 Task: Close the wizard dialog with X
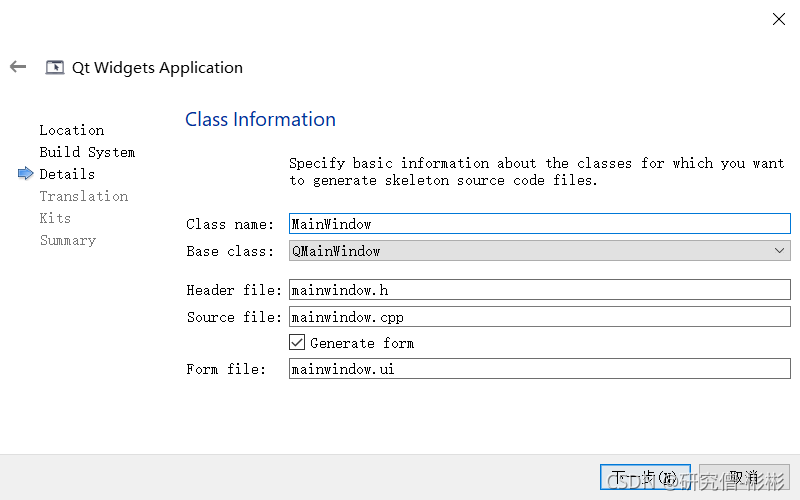pyautogui.click(x=779, y=19)
